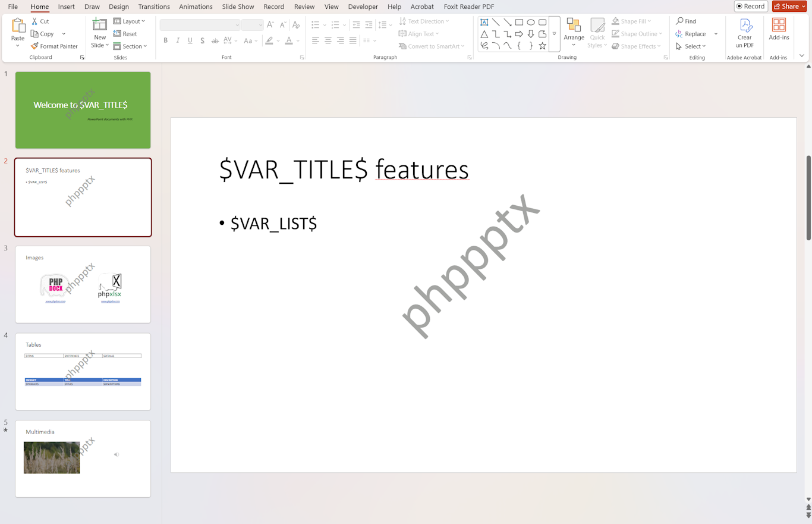
Task: Click the Share button
Action: point(789,7)
